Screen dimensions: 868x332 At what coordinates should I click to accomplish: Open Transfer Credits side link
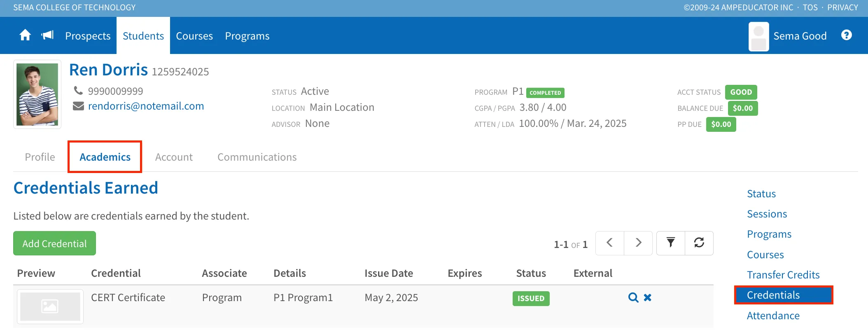tap(783, 275)
